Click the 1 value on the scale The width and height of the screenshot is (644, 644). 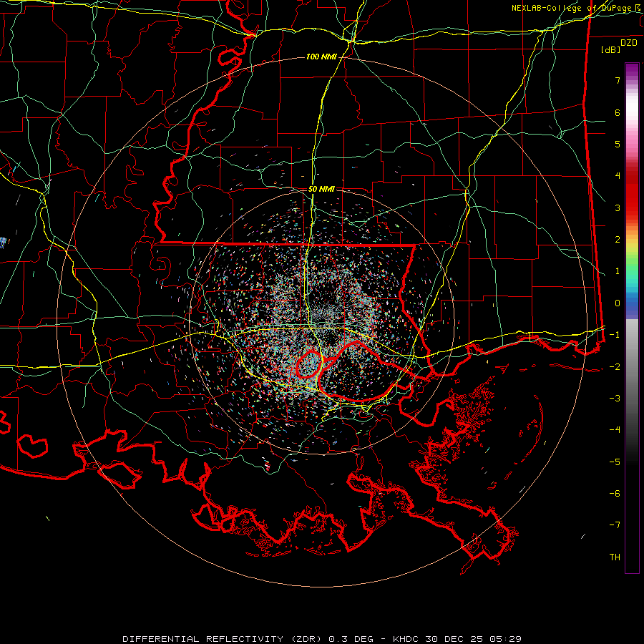(x=618, y=271)
